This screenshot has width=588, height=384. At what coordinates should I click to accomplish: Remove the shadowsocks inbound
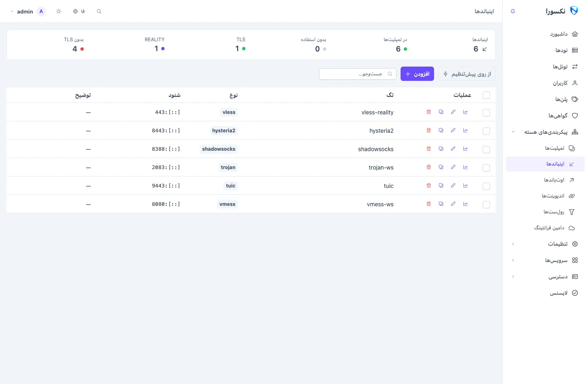coord(429,149)
